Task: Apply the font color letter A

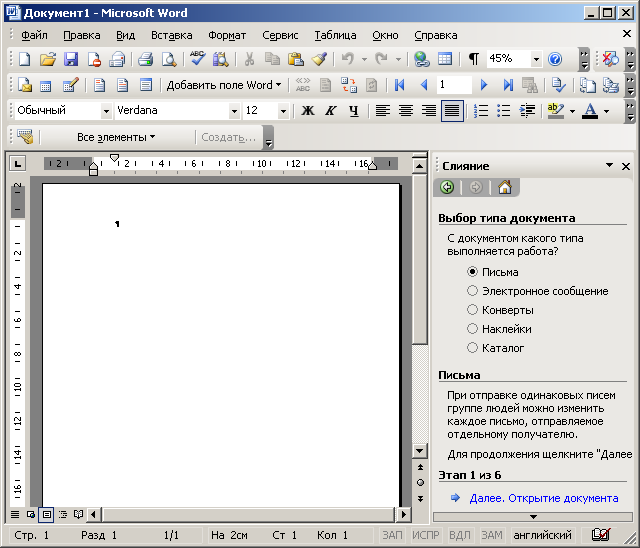Action: (x=590, y=111)
